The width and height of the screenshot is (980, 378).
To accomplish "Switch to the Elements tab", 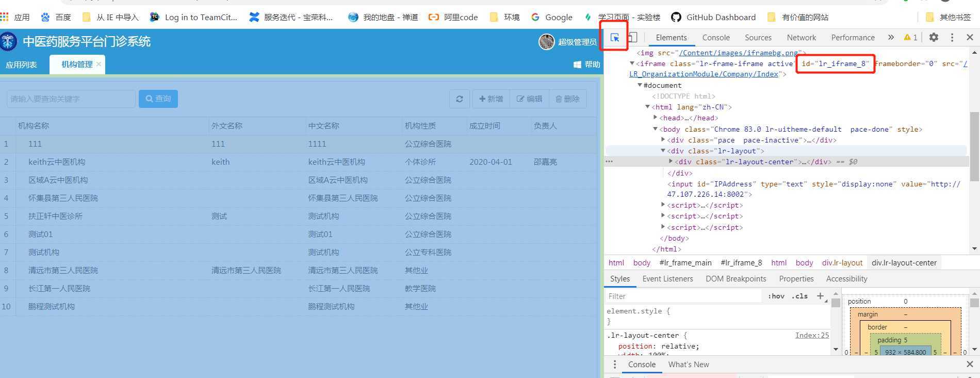I will [x=671, y=37].
